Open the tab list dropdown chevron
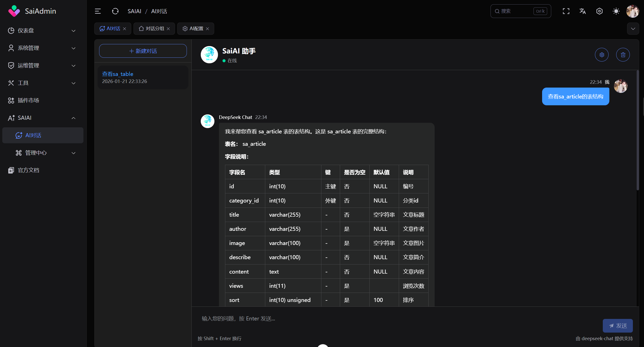 633,29
